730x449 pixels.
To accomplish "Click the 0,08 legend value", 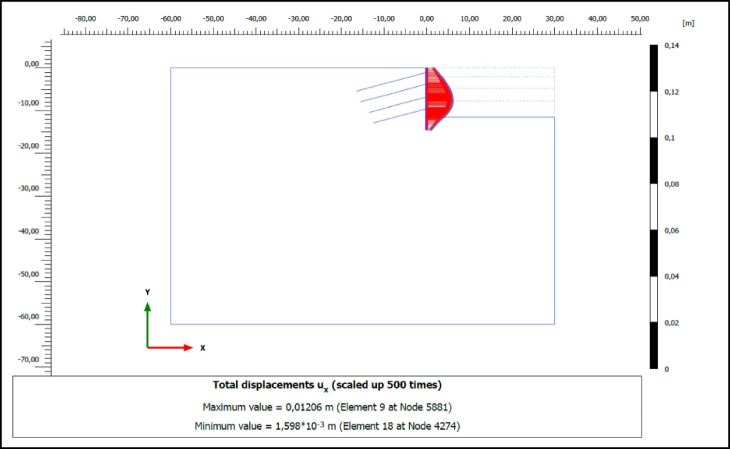I will click(x=671, y=184).
